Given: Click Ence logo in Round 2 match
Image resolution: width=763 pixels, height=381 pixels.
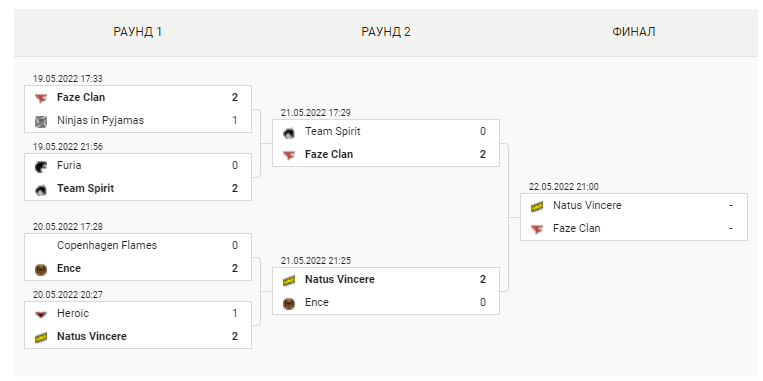Looking at the screenshot, I should tap(289, 304).
